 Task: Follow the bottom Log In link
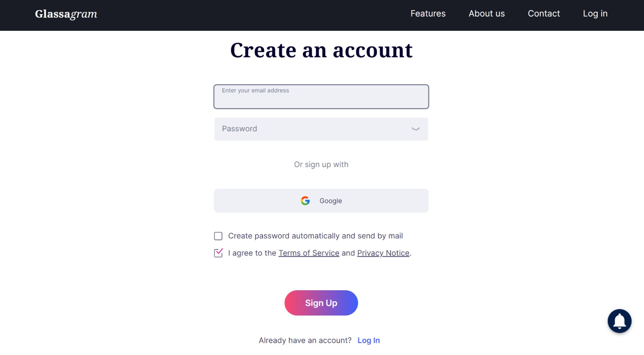[x=369, y=341]
